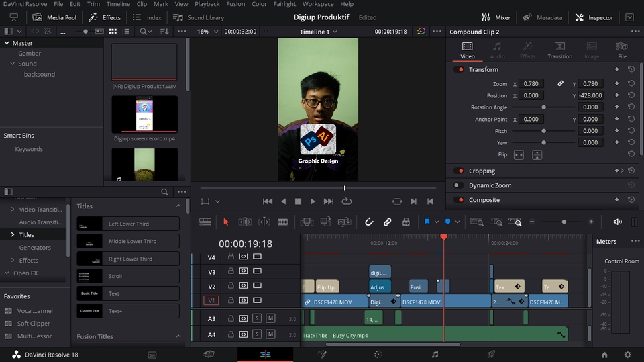Collapse the Sound bin folder

[x=12, y=63]
